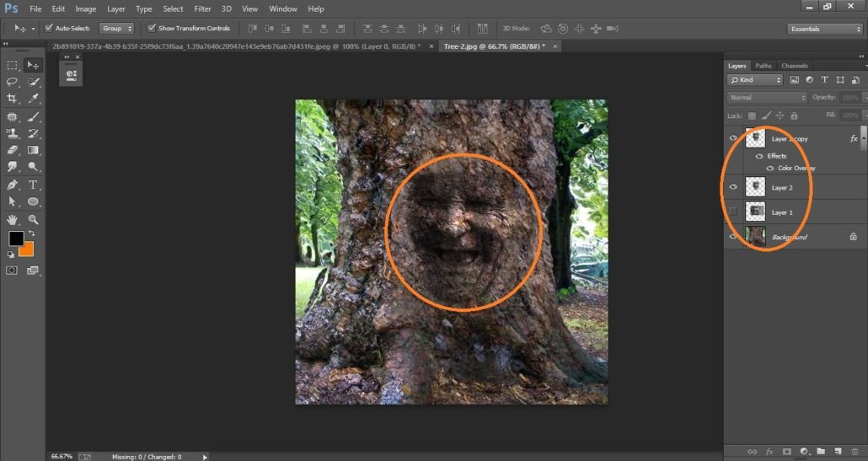Hide Layer 2 visibility eye
Screen dimensions: 868x461
tap(733, 187)
